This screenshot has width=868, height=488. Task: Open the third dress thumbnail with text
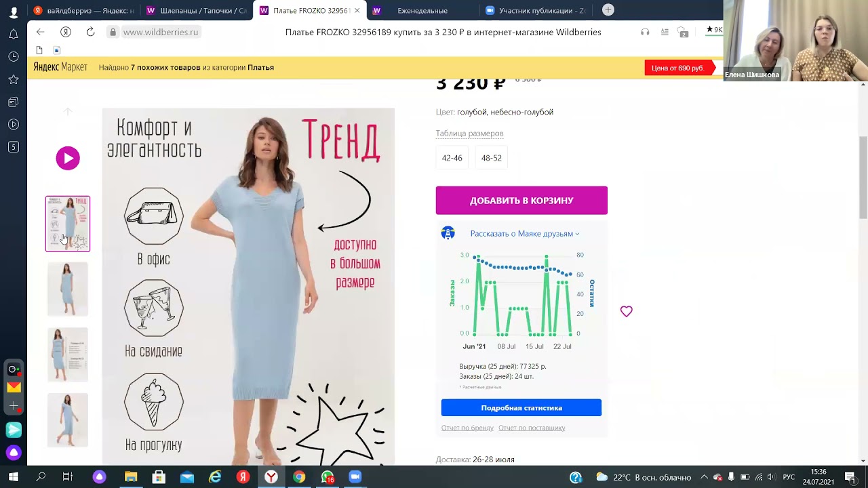point(68,354)
